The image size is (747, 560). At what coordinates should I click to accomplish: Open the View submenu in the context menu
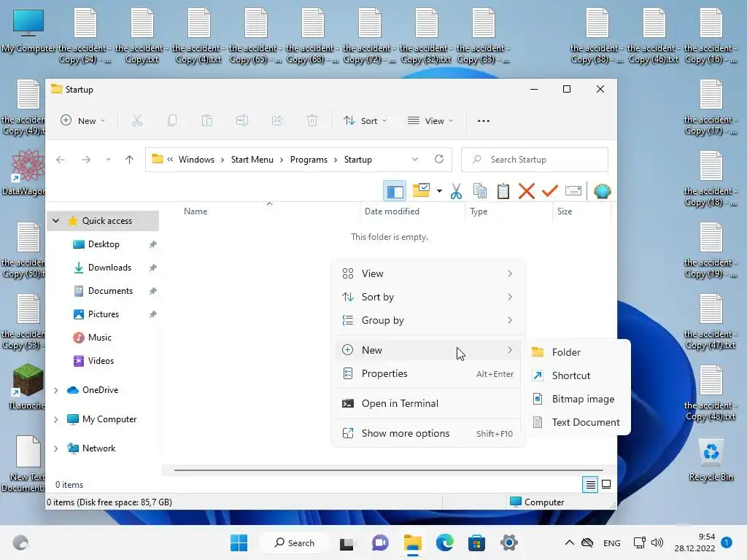(x=427, y=273)
